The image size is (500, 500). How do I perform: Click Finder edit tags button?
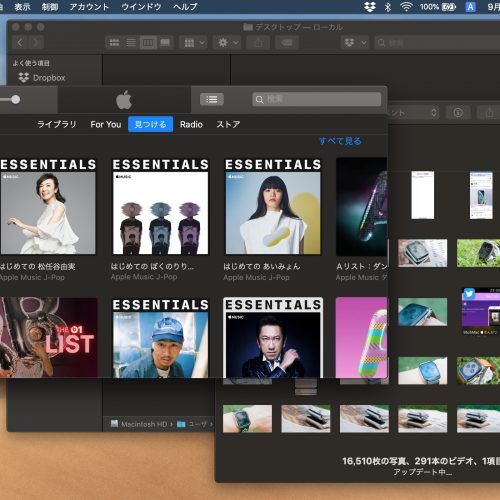click(287, 43)
